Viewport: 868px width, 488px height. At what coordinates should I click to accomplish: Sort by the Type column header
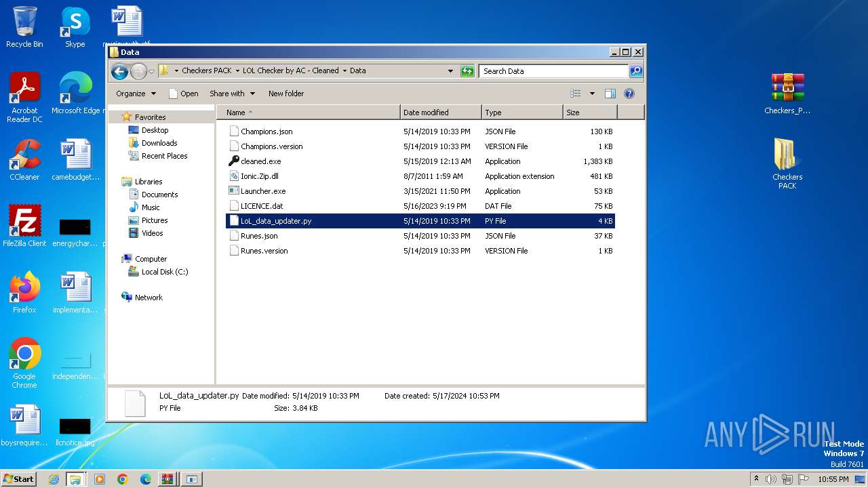[522, 113]
